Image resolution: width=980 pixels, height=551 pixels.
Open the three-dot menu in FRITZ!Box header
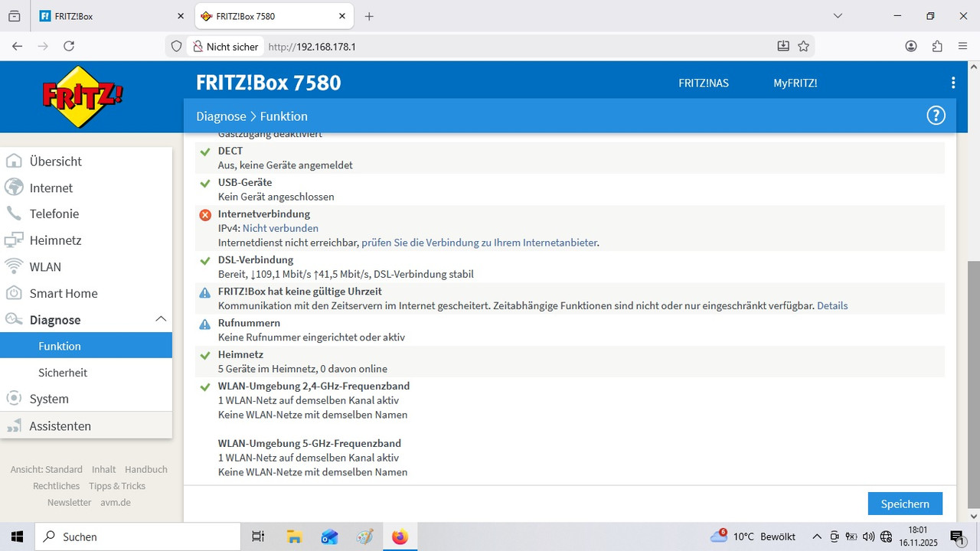tap(953, 83)
